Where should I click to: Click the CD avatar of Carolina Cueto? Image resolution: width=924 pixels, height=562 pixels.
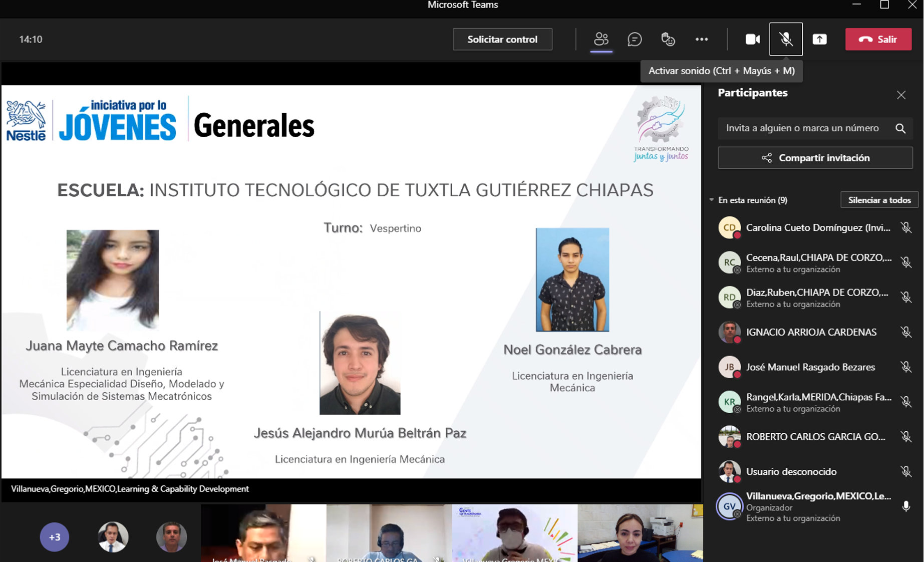(729, 227)
